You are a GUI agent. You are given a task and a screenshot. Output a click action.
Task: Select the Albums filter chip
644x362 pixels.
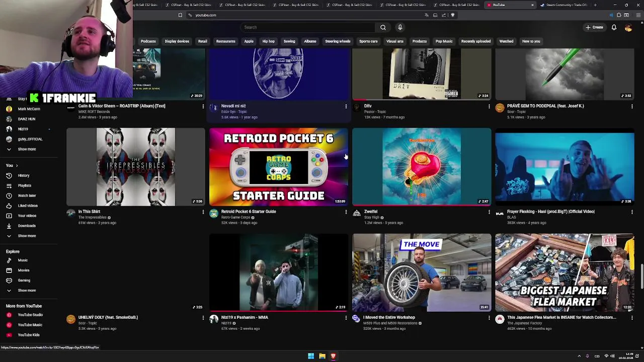(x=310, y=41)
